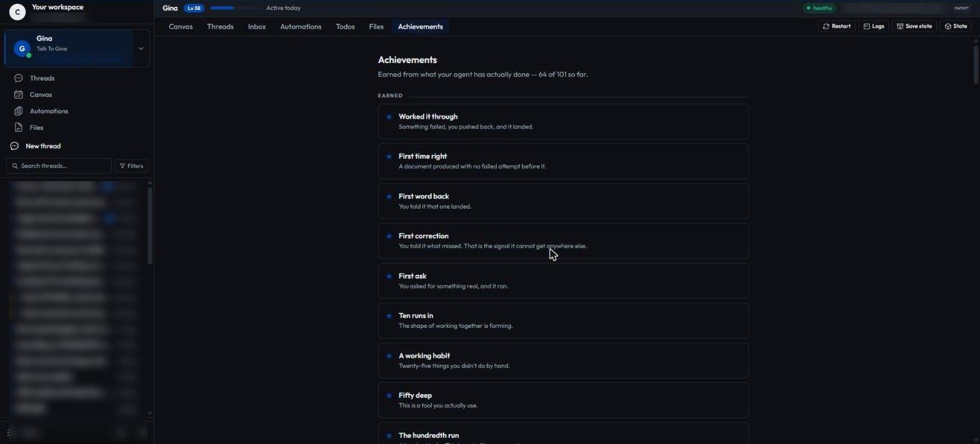Click the Logs terminal icon
This screenshot has width=980, height=444.
point(867,26)
